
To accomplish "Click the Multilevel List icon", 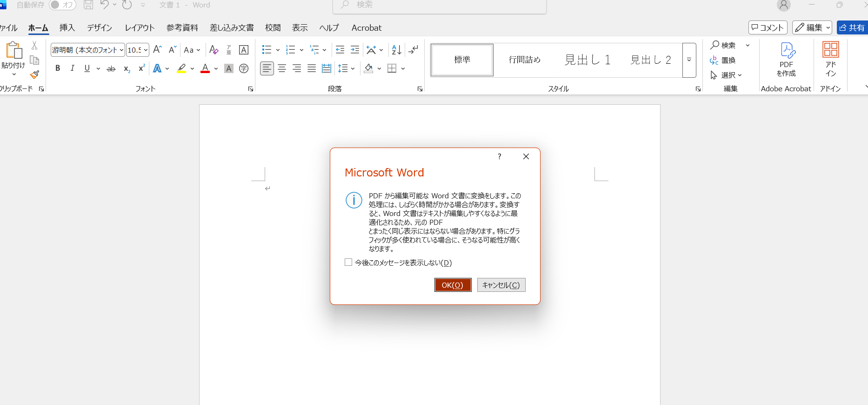I will pyautogui.click(x=314, y=50).
